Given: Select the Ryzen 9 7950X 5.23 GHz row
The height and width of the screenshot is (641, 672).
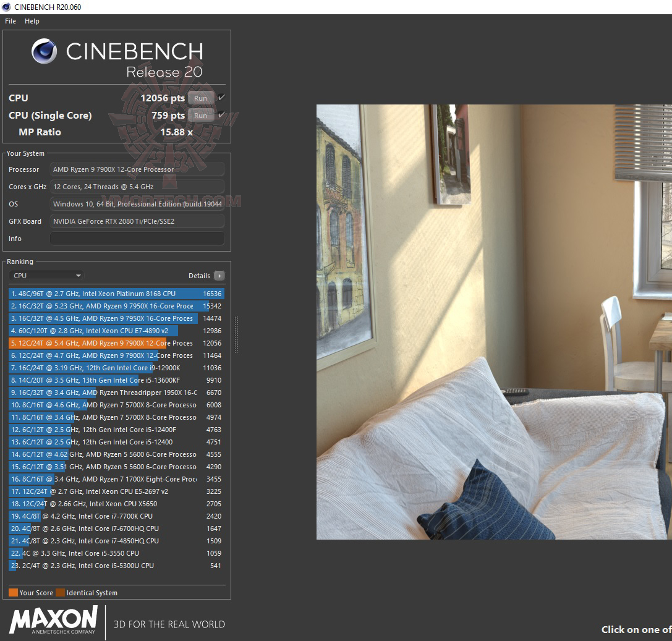Looking at the screenshot, I should pyautogui.click(x=116, y=306).
